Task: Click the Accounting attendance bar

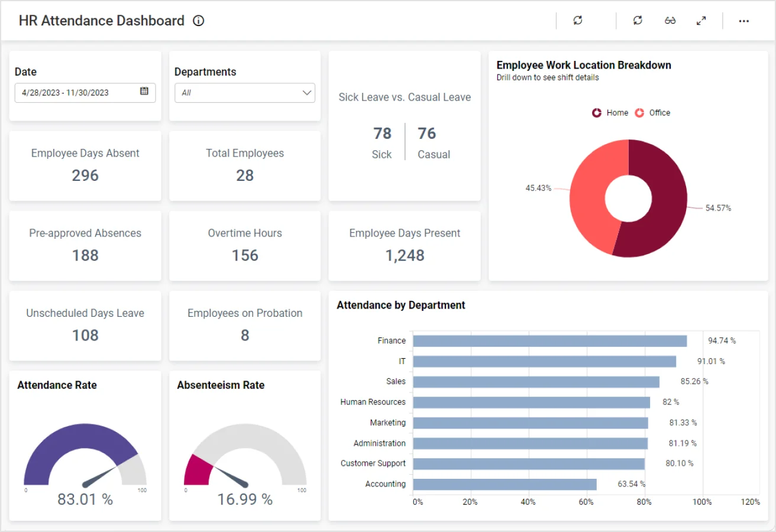Action: (x=505, y=485)
